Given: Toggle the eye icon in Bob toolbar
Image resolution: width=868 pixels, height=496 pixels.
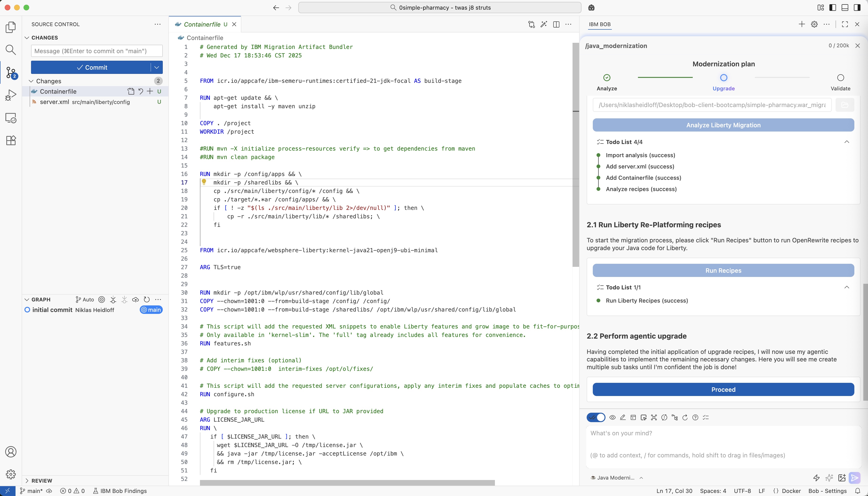Looking at the screenshot, I should (612, 417).
